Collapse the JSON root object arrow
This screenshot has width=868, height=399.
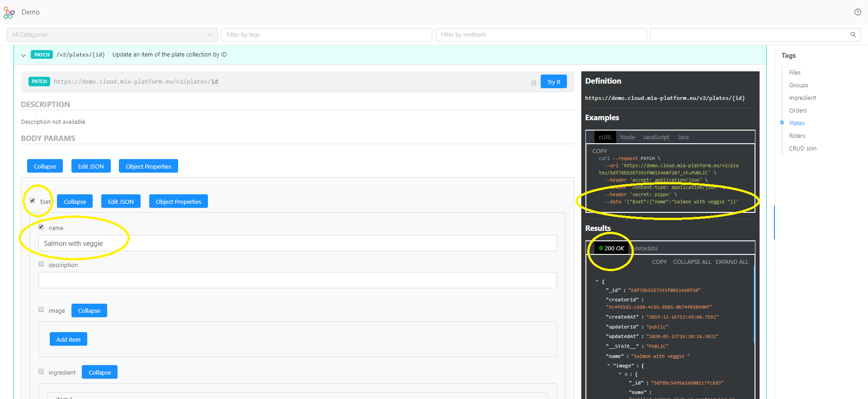pyautogui.click(x=597, y=281)
